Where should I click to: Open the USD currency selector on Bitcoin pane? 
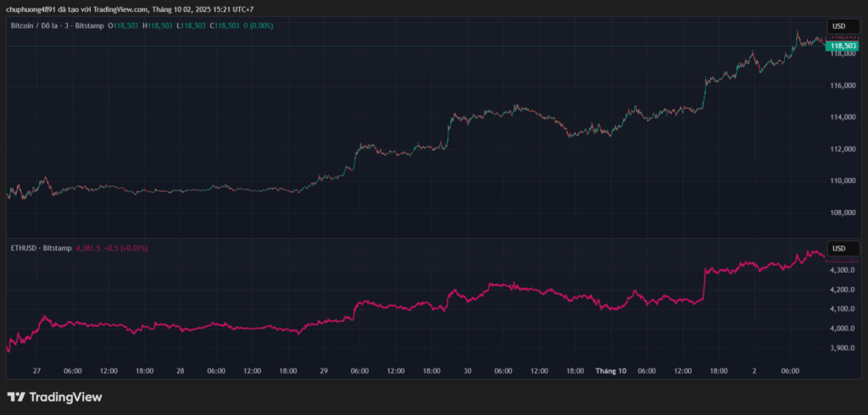(838, 26)
